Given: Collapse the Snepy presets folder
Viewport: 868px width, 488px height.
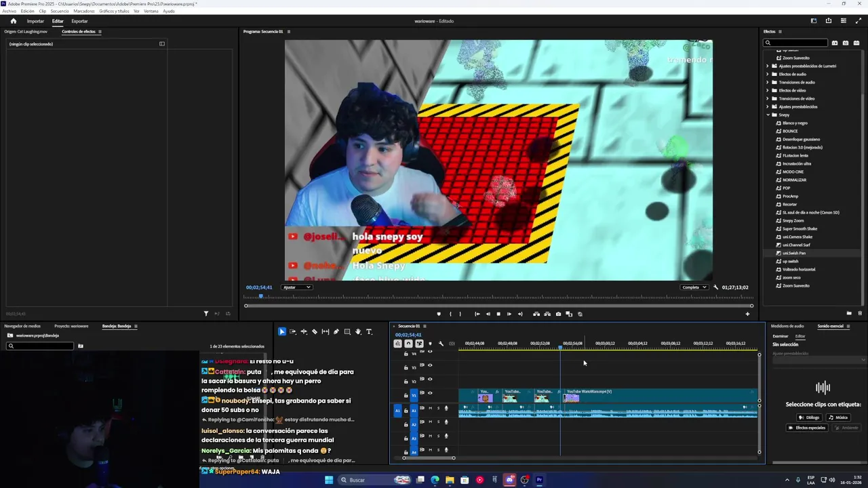Looking at the screenshot, I should (x=768, y=115).
